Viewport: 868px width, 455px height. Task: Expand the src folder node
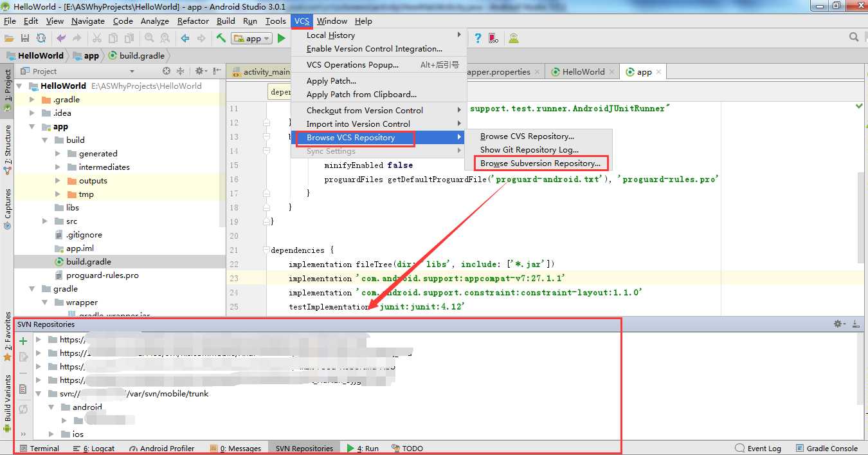pyautogui.click(x=45, y=221)
